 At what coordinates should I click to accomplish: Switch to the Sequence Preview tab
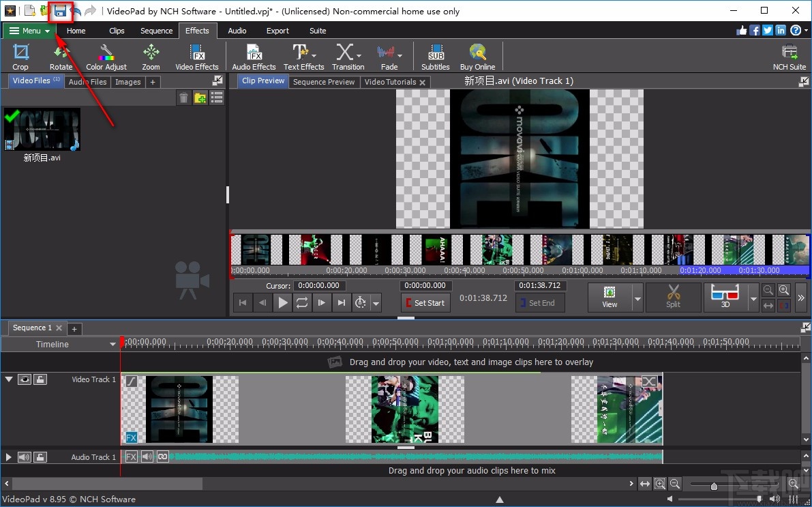325,81
